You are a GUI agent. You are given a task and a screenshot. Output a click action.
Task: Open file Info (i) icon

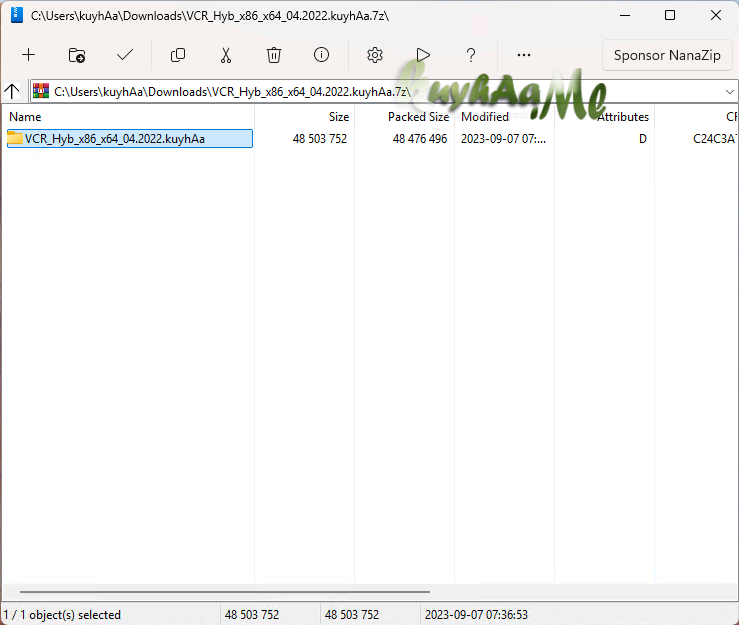click(x=321, y=55)
